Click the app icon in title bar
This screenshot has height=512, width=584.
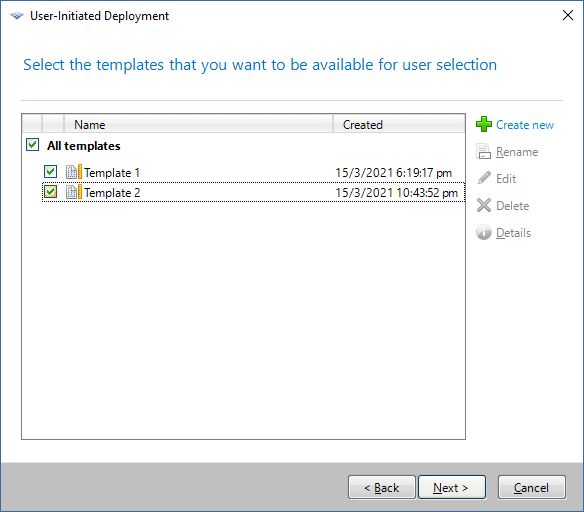(17, 16)
